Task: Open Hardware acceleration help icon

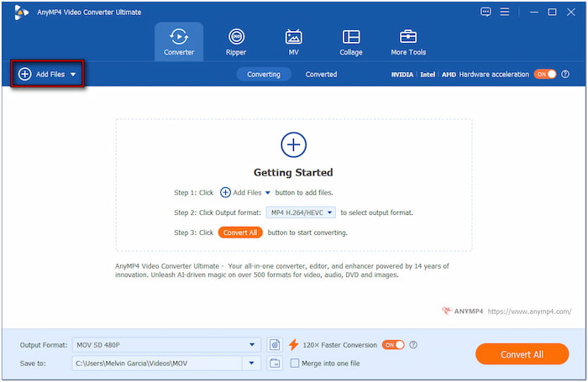Action: [x=565, y=74]
